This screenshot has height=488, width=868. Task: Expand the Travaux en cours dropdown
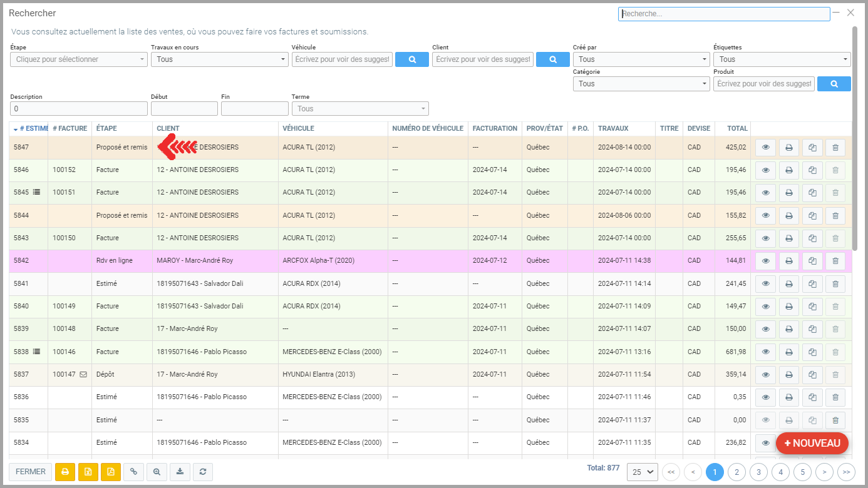(x=219, y=59)
